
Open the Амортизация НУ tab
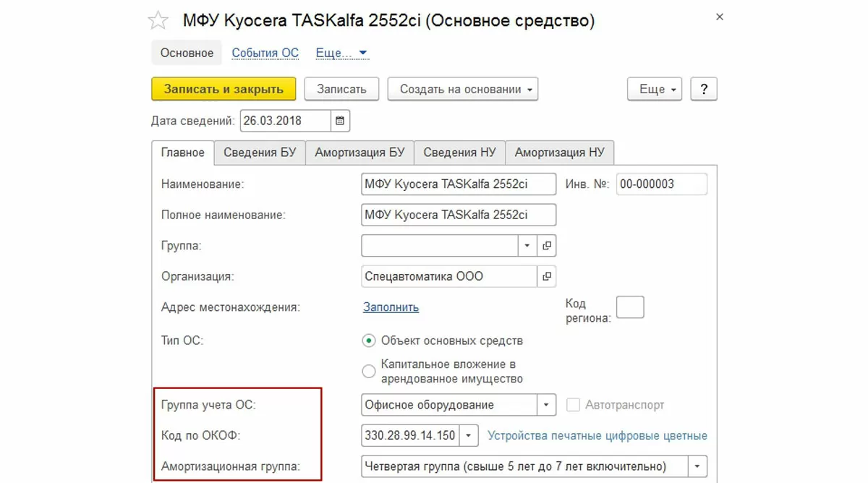pyautogui.click(x=559, y=153)
